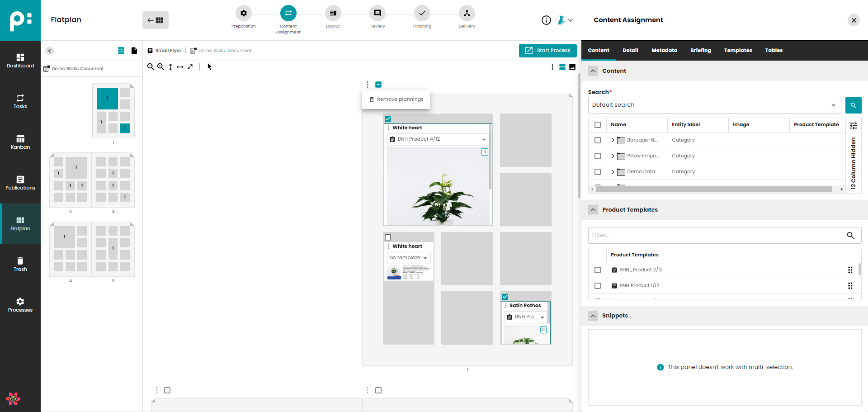868x412 pixels.
Task: Tick the checkbox for Demo Data row
Action: point(598,172)
